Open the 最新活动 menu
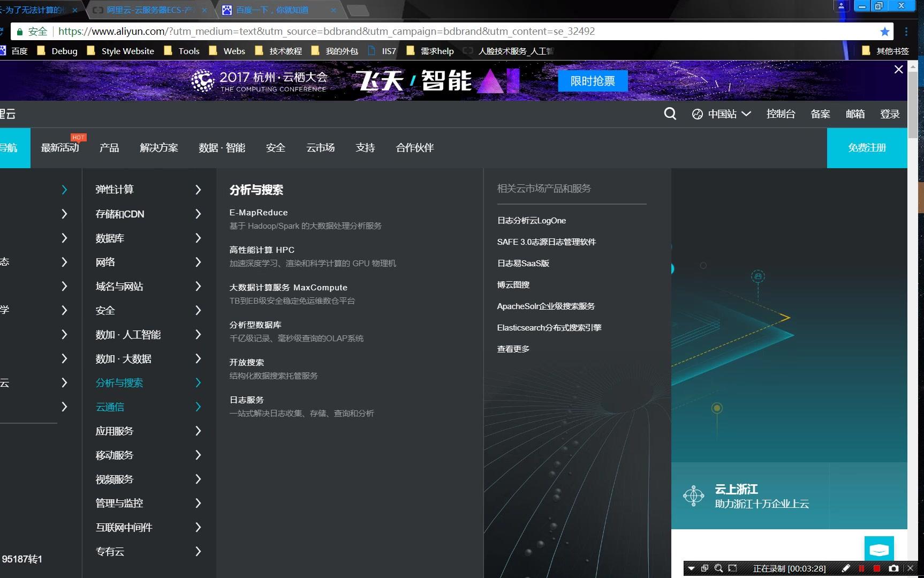924x578 pixels. tap(60, 147)
